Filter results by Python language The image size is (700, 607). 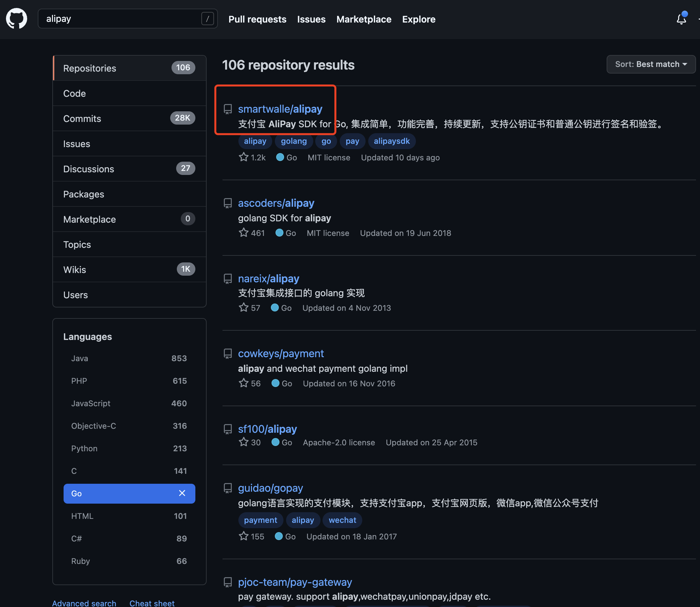(x=129, y=449)
